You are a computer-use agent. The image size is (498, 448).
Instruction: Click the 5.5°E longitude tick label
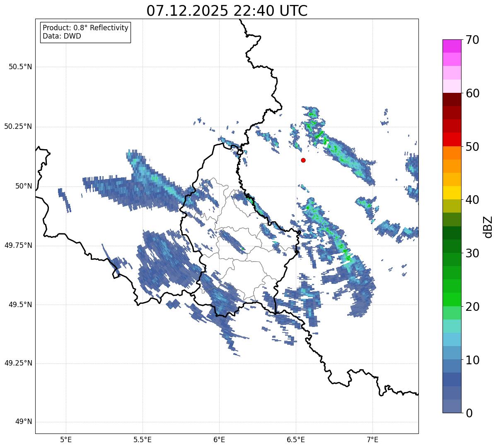tap(143, 439)
